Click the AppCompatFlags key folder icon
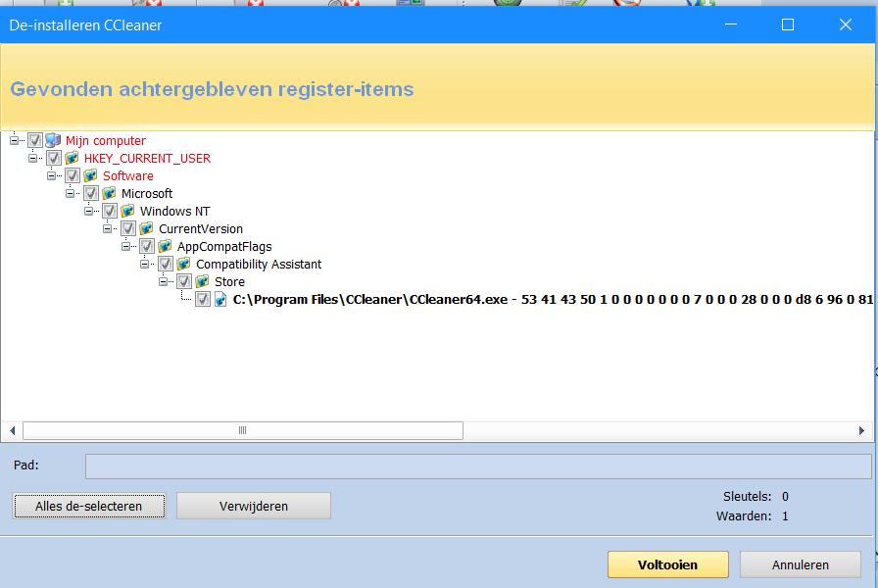The height and width of the screenshot is (588, 878). click(165, 246)
